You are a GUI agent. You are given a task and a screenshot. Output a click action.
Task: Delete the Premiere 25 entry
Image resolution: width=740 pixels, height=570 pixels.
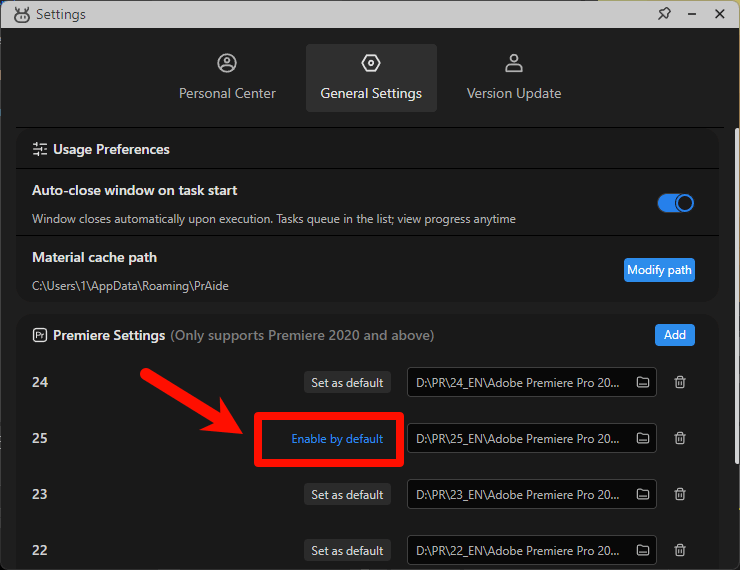680,438
